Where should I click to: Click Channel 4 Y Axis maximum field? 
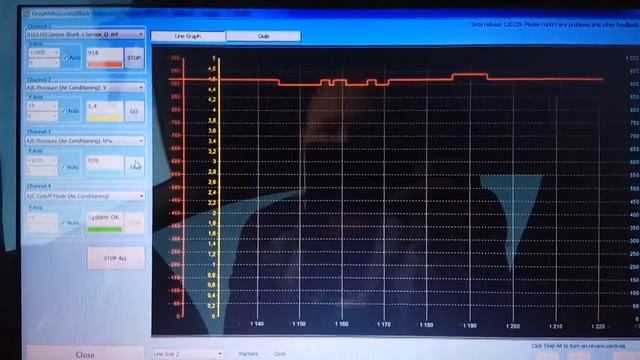click(x=42, y=218)
